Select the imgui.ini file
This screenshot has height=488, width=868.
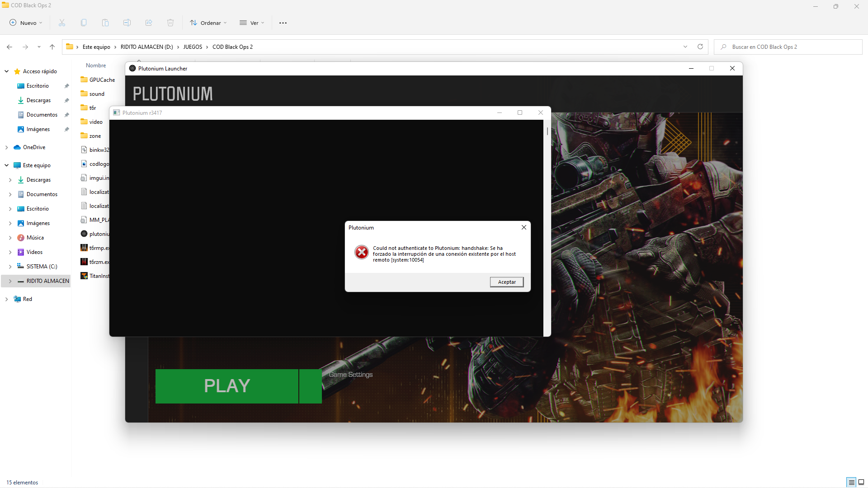click(95, 178)
